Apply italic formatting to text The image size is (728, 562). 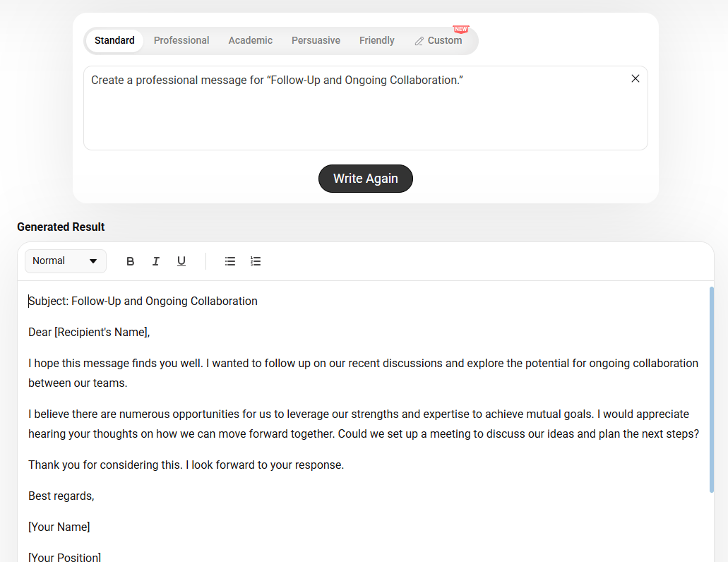pyautogui.click(x=156, y=261)
